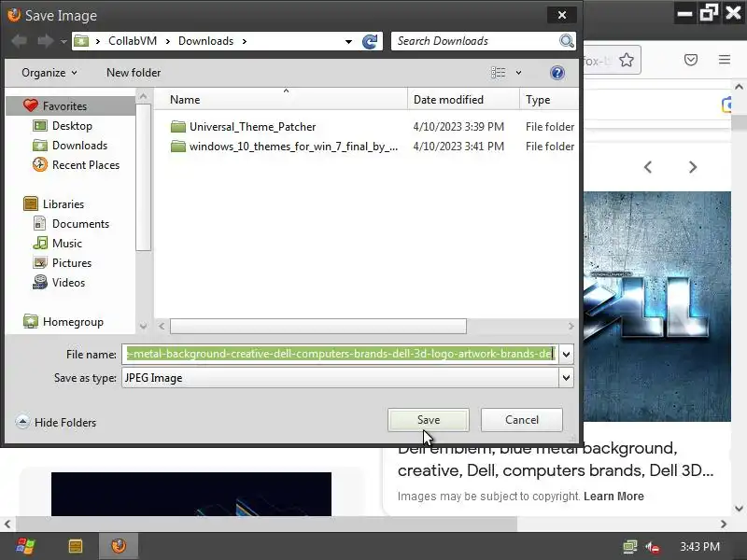Open the Save as type combo box
The image size is (747, 560).
[x=347, y=378]
